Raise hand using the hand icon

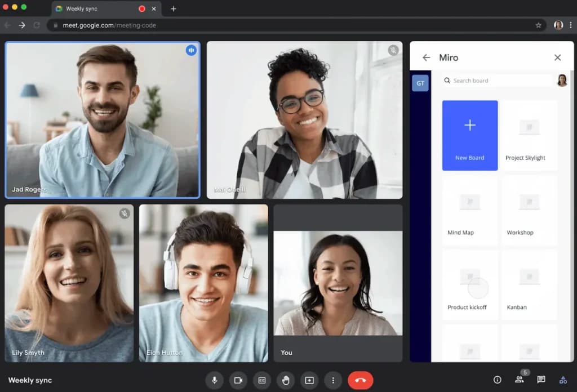pos(286,380)
